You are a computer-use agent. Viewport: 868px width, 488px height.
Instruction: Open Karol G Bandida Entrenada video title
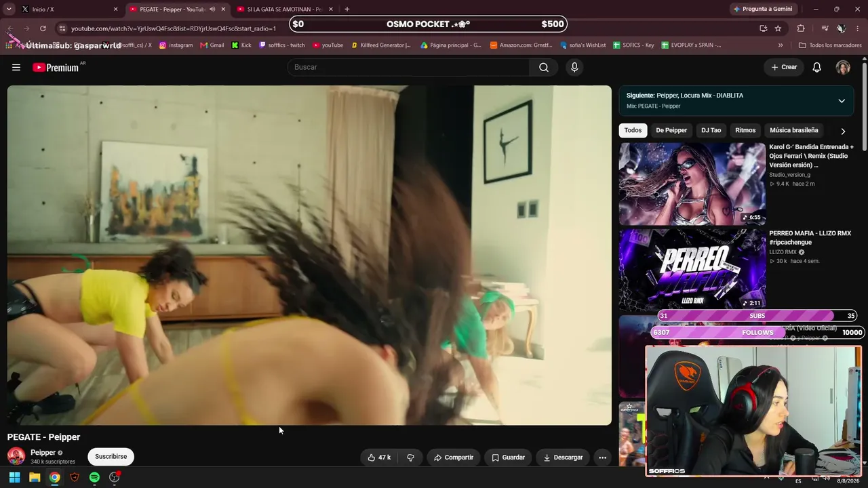tap(811, 156)
